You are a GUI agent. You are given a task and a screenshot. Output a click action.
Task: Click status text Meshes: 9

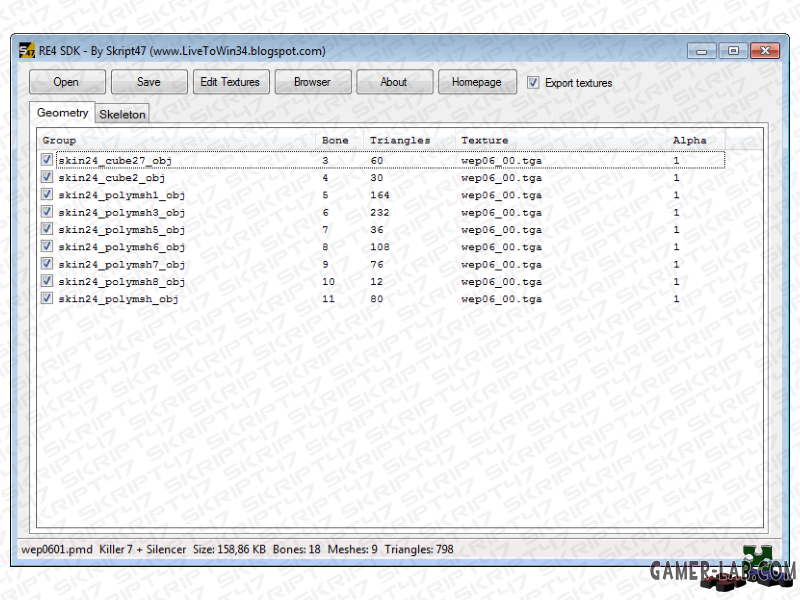tap(353, 549)
